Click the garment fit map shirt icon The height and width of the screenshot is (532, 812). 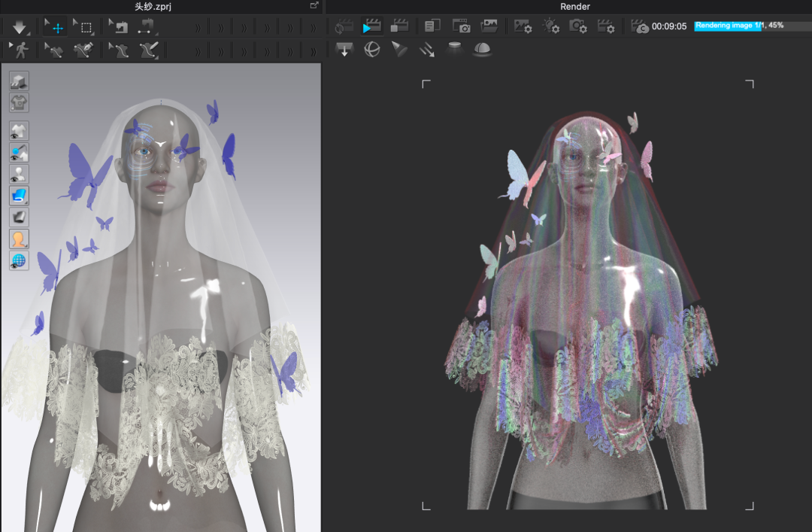[19, 102]
